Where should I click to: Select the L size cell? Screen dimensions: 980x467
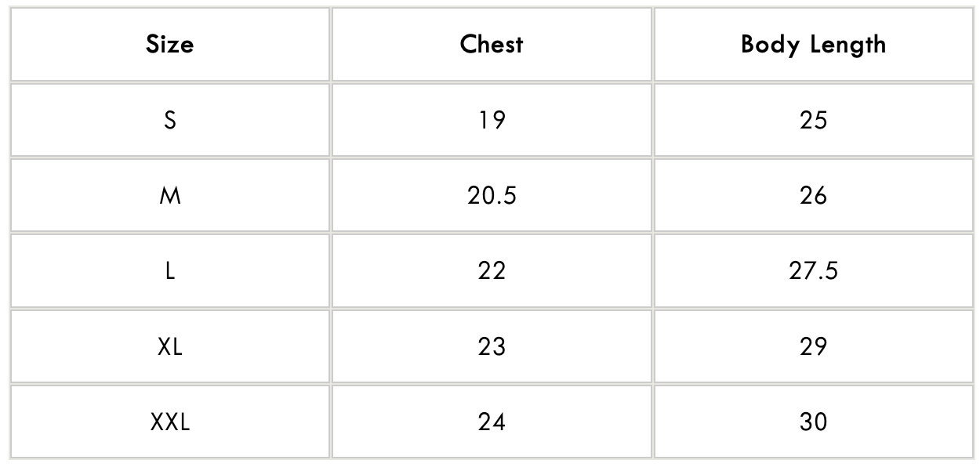[169, 270]
